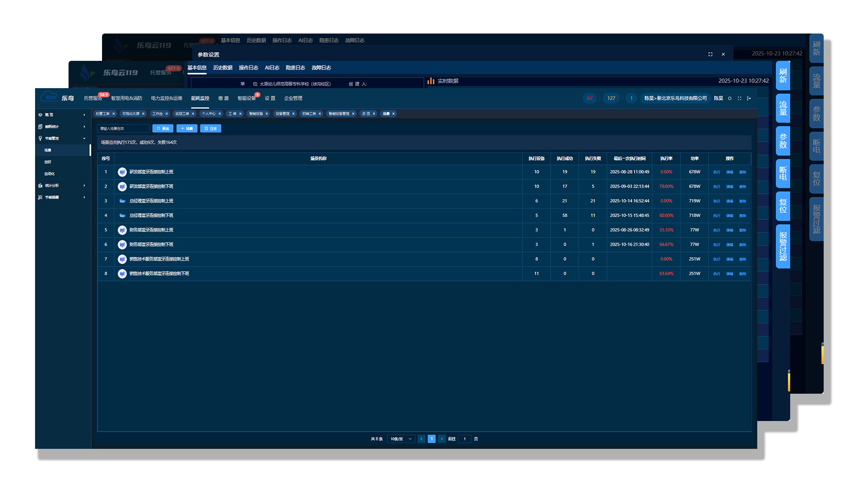Close the 托管工单 tab with its X

tap(114, 114)
